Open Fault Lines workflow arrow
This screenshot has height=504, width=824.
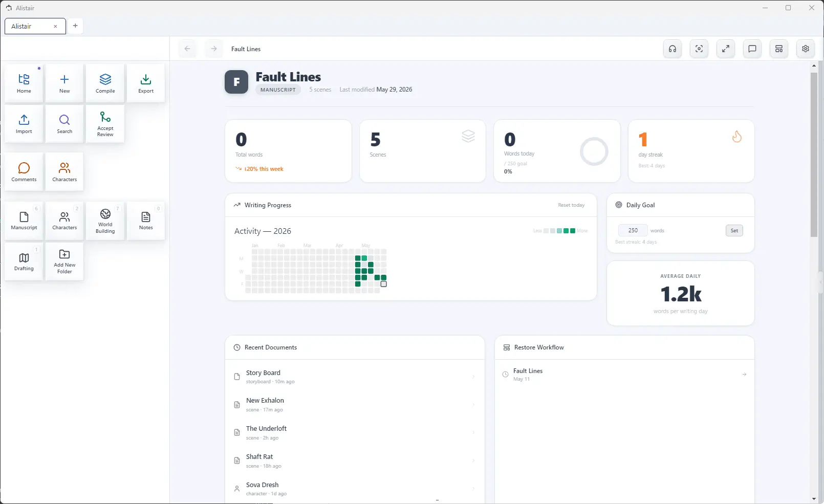coord(744,375)
